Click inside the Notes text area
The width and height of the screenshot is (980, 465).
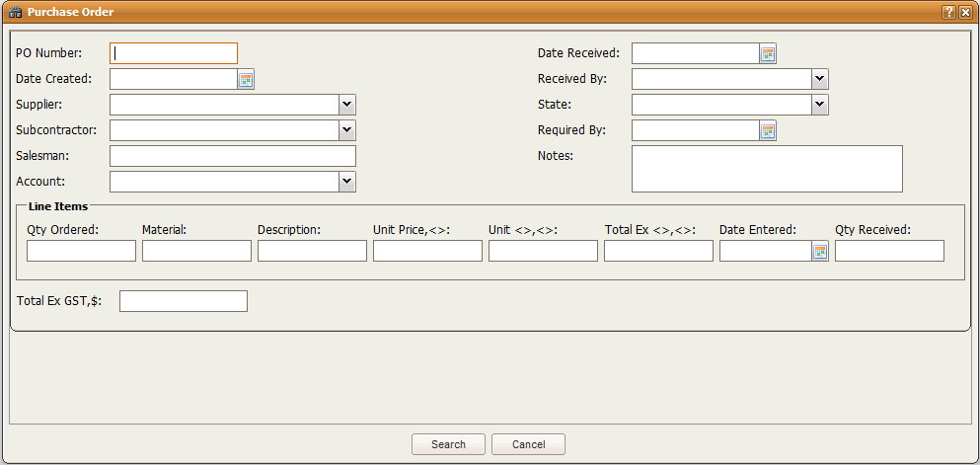coord(767,169)
